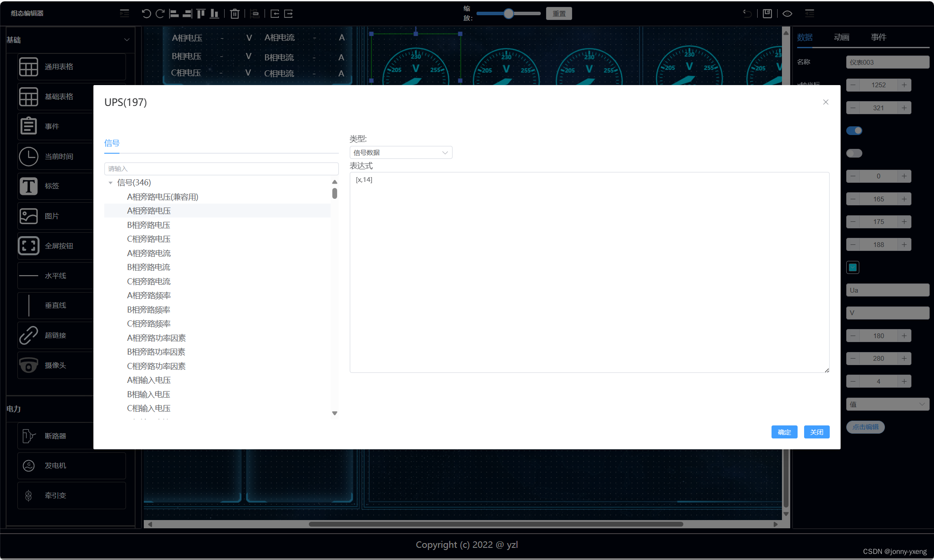The image size is (934, 560).
Task: Click the 确定 confirm button
Action: tap(784, 432)
